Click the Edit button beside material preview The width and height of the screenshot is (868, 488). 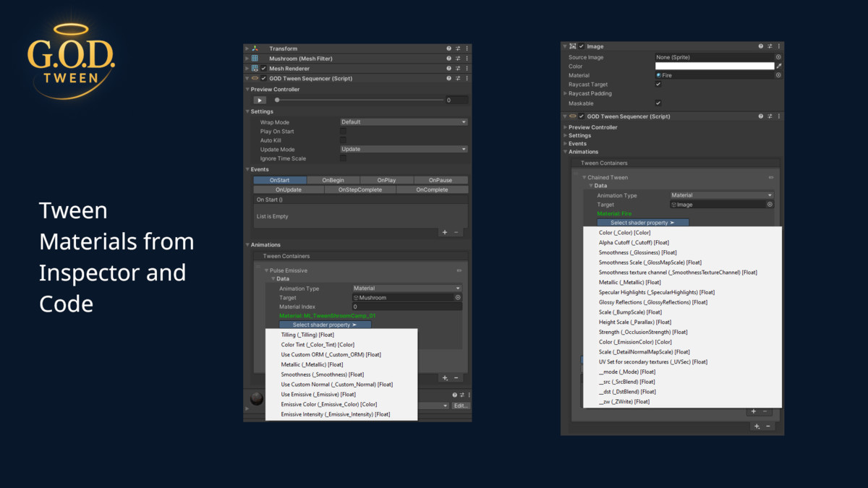click(461, 406)
